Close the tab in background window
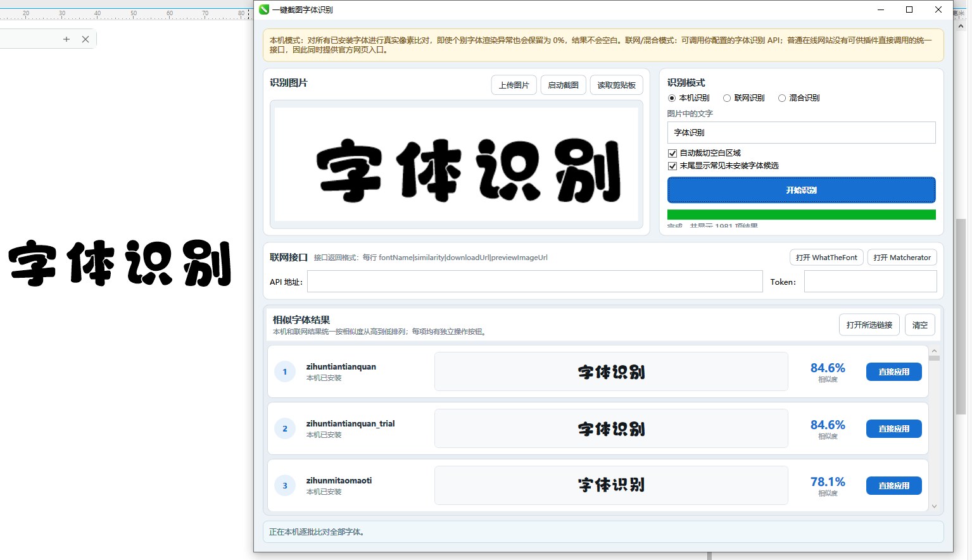 click(x=85, y=39)
